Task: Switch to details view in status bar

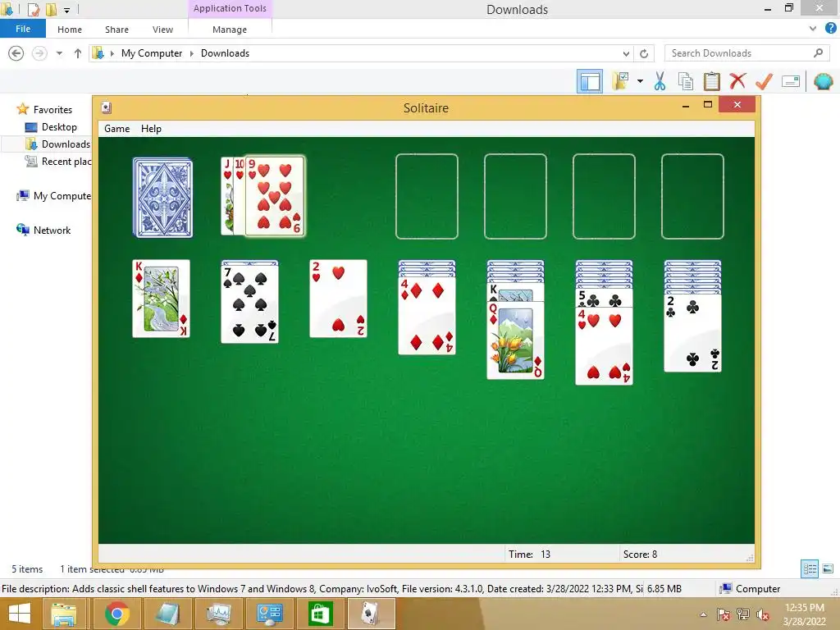Action: [x=810, y=568]
